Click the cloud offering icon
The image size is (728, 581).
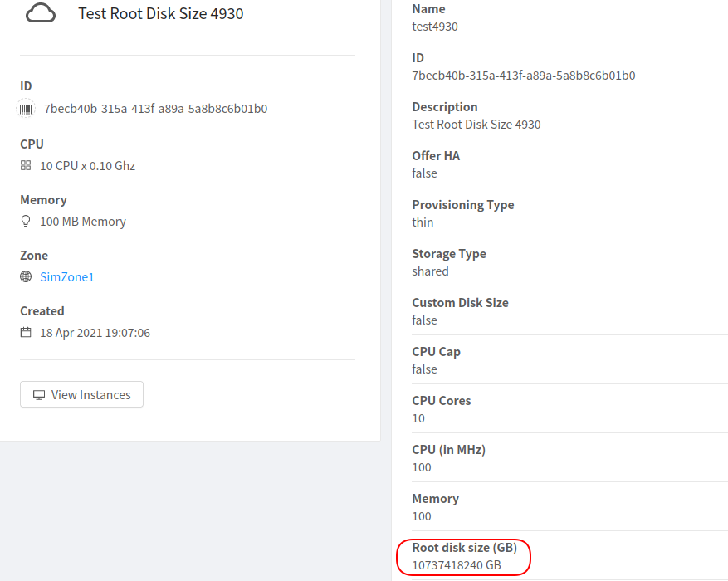tap(41, 13)
